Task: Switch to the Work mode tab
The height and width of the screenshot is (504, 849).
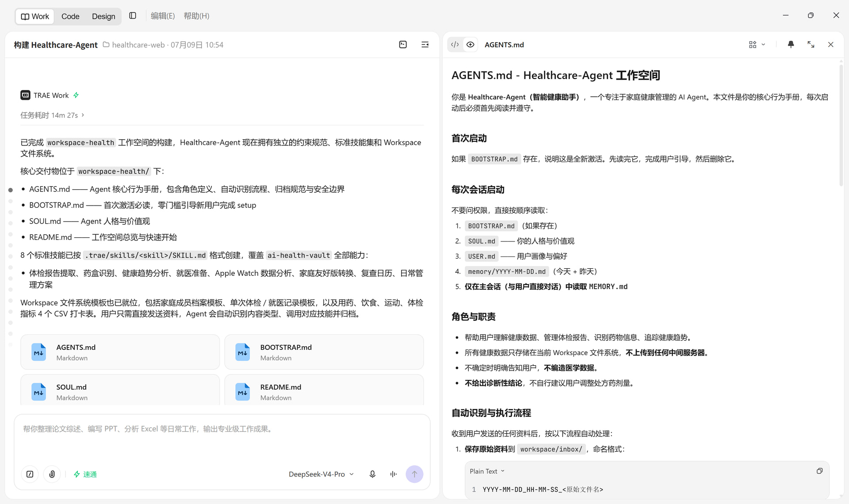Action: pos(35,16)
